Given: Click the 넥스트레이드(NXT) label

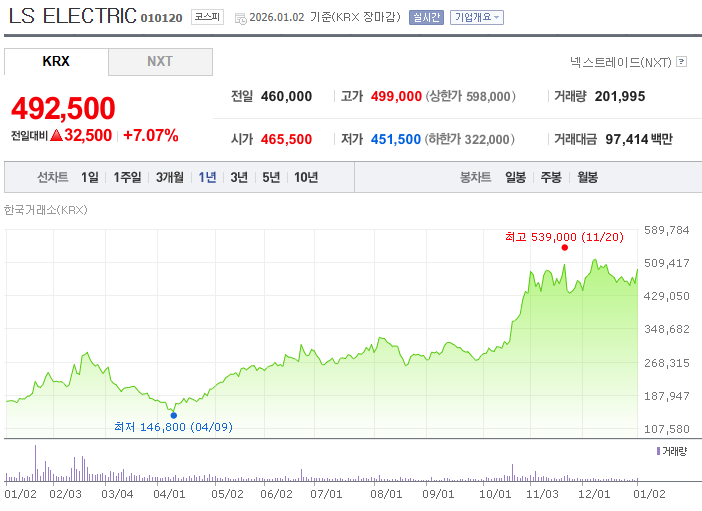Looking at the screenshot, I should pos(621,62).
